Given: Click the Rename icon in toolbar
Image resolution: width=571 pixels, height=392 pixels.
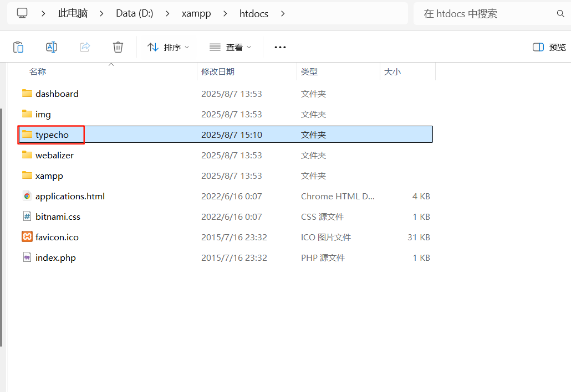Looking at the screenshot, I should [52, 47].
